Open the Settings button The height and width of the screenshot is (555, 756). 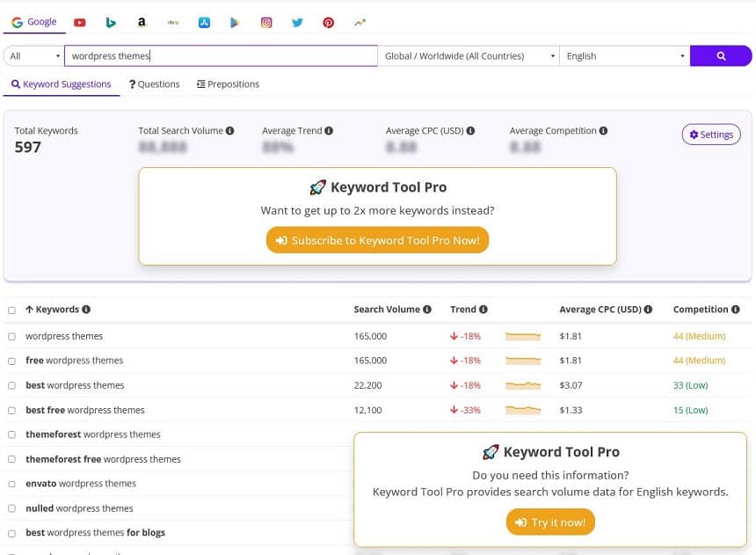711,135
